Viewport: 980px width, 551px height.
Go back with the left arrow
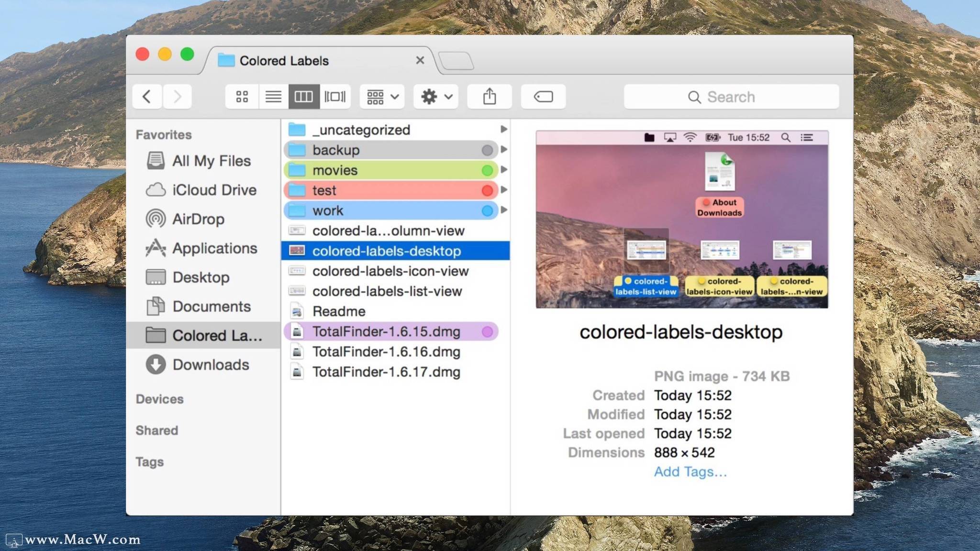[147, 97]
